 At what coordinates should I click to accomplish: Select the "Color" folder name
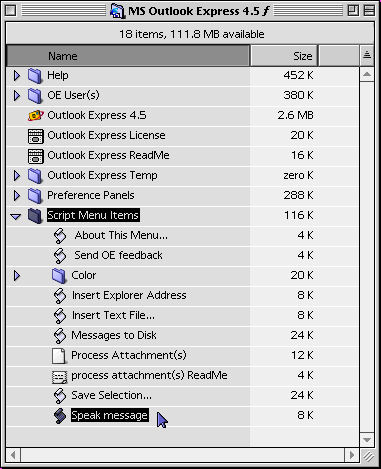[84, 275]
